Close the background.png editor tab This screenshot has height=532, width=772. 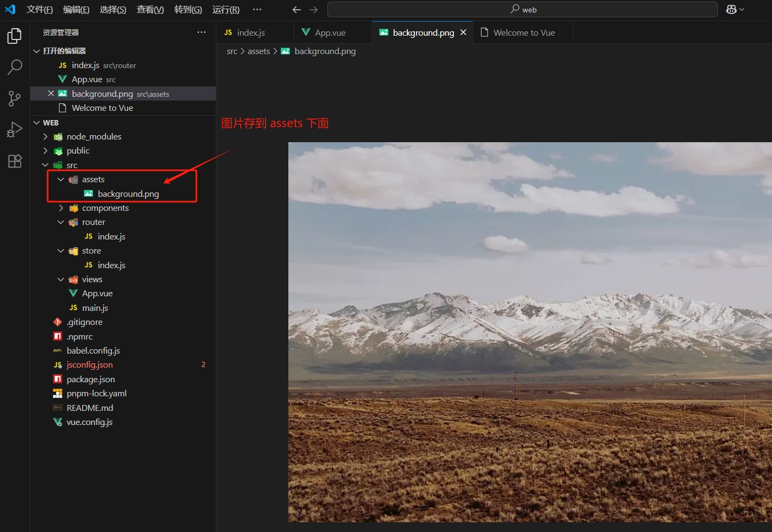463,32
